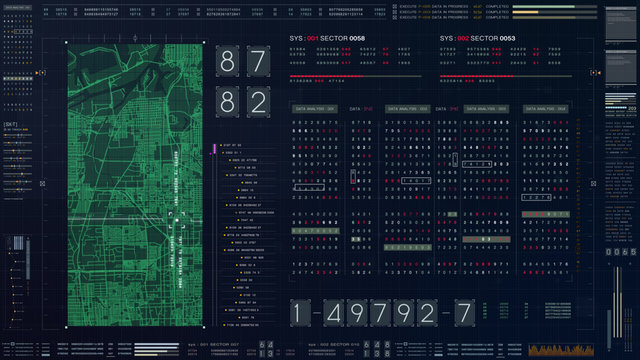Select the SYS : 002 SECTOR 0053 heading
Image resolution: width=640 pixels, height=360 pixels.
click(x=478, y=38)
